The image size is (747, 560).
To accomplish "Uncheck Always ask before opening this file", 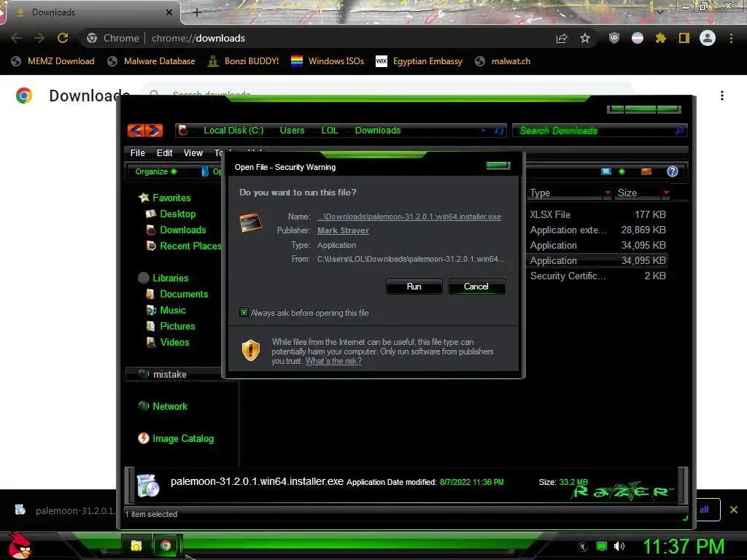I will click(x=244, y=312).
